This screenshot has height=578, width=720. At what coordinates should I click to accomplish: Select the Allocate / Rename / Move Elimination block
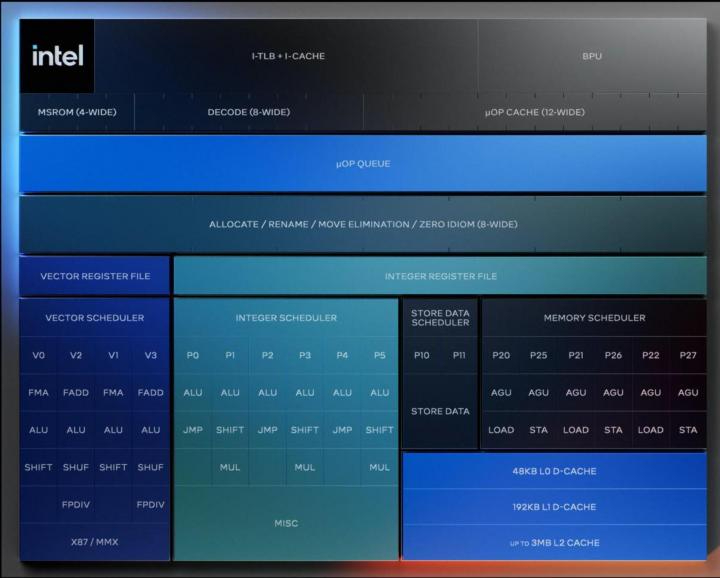coord(363,224)
